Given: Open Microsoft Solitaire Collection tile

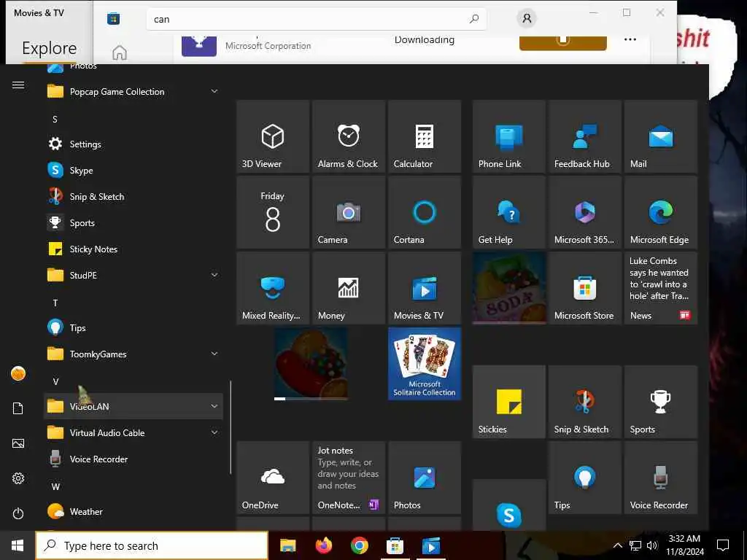Looking at the screenshot, I should (x=425, y=364).
